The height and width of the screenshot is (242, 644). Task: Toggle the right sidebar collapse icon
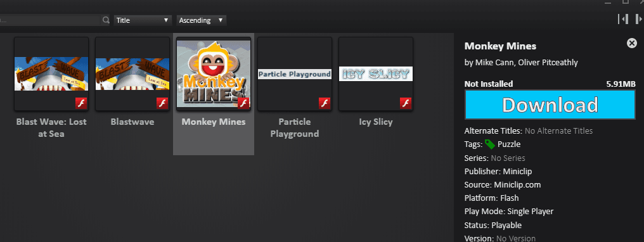click(639, 19)
